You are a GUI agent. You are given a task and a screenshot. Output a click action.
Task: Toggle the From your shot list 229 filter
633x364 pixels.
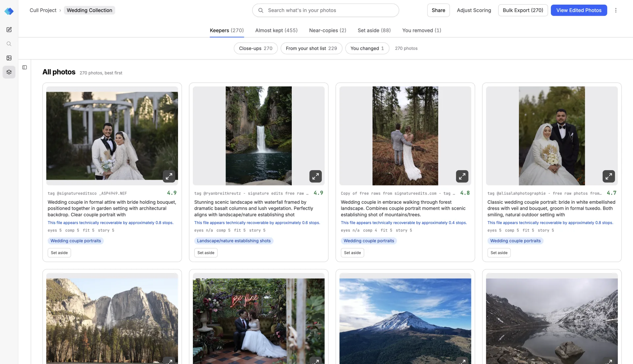tap(312, 48)
